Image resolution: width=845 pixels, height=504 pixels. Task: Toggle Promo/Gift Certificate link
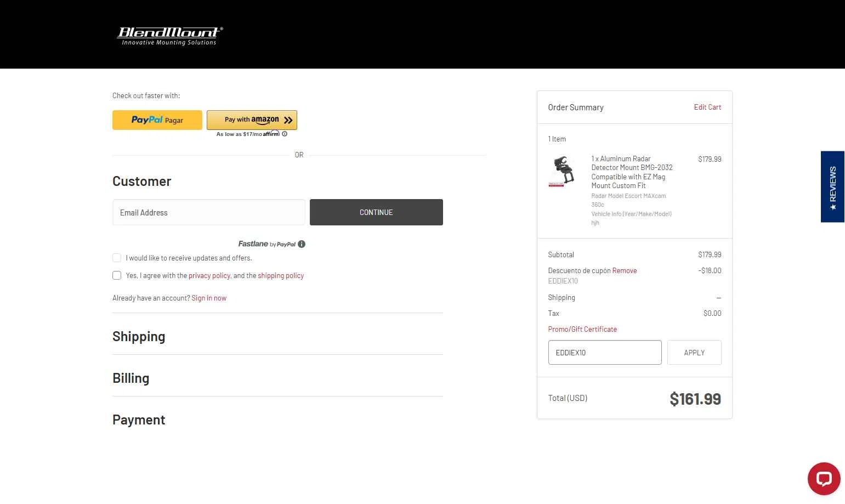point(582,330)
